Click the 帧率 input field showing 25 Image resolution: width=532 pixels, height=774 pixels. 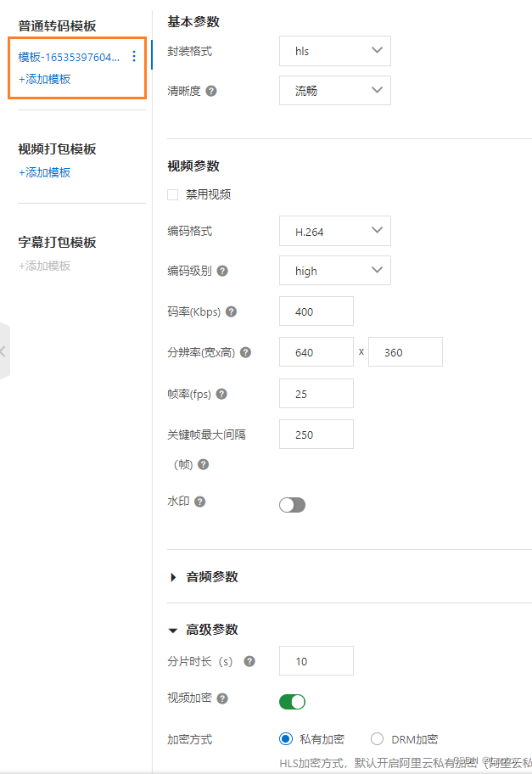(316, 394)
